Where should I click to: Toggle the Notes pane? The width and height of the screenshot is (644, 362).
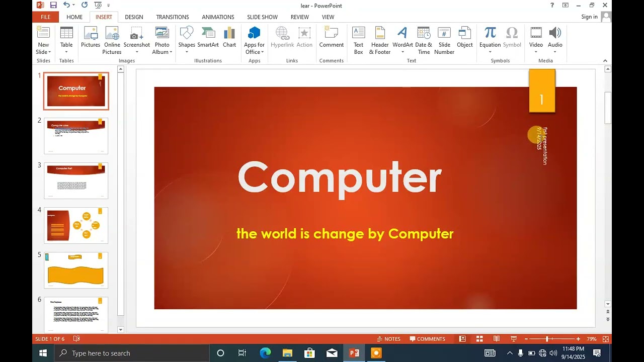click(x=388, y=339)
